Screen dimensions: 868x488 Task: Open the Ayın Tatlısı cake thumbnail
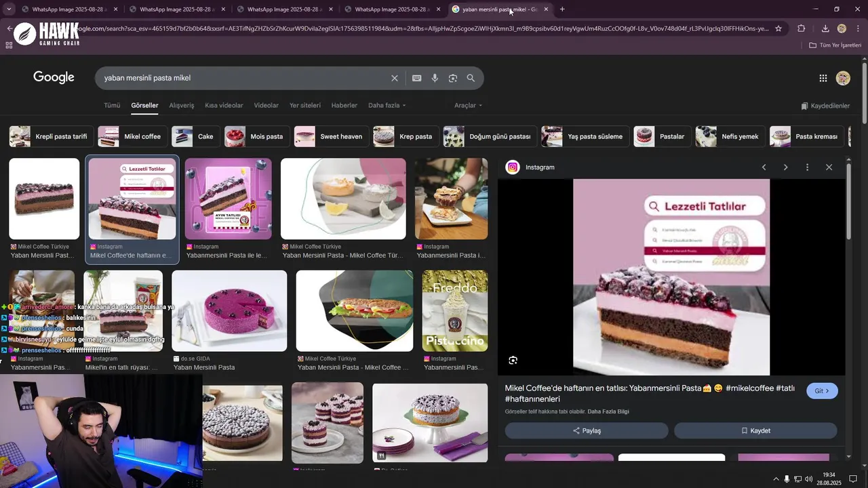click(x=229, y=199)
